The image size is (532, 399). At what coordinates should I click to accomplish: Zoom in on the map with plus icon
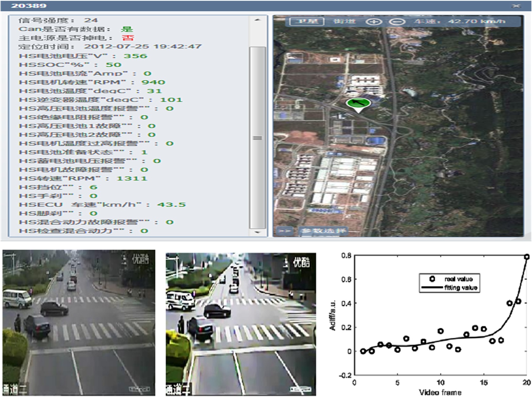pos(374,22)
